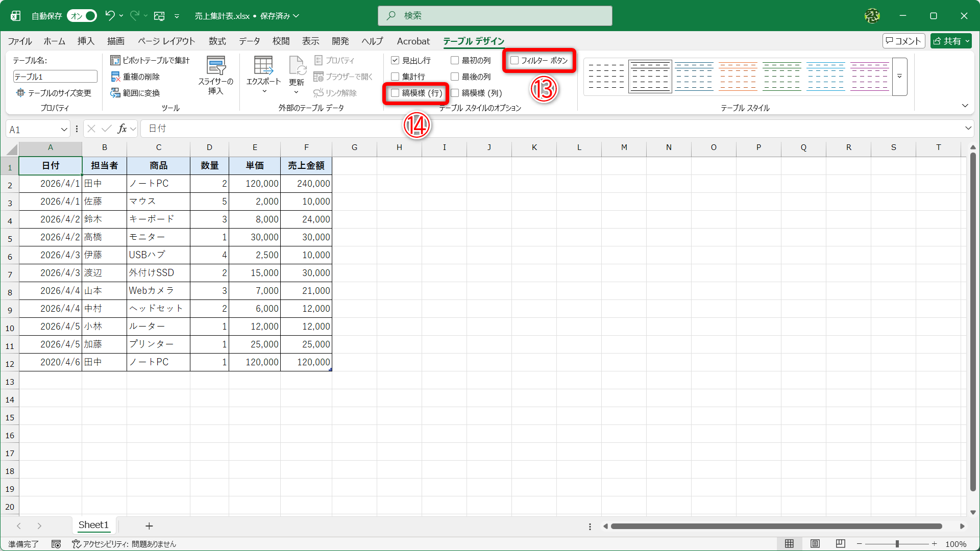
Task: Click the Remove Duplicates (重複の削除) icon
Action: tap(115, 77)
